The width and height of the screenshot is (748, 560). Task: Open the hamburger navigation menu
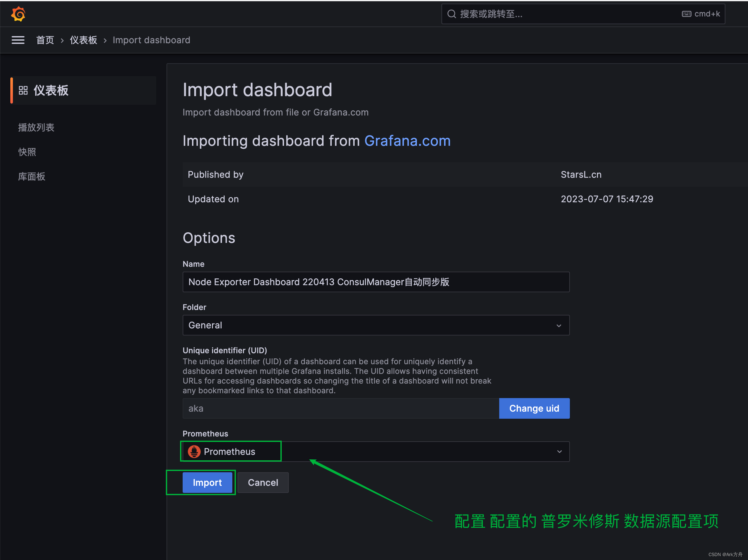(18, 40)
